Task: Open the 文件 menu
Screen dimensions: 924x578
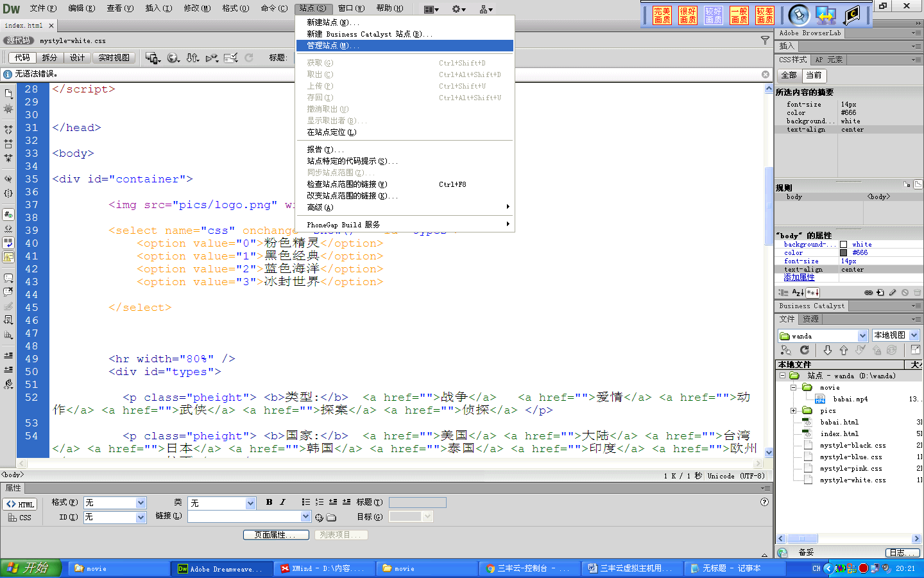Action: [43, 8]
